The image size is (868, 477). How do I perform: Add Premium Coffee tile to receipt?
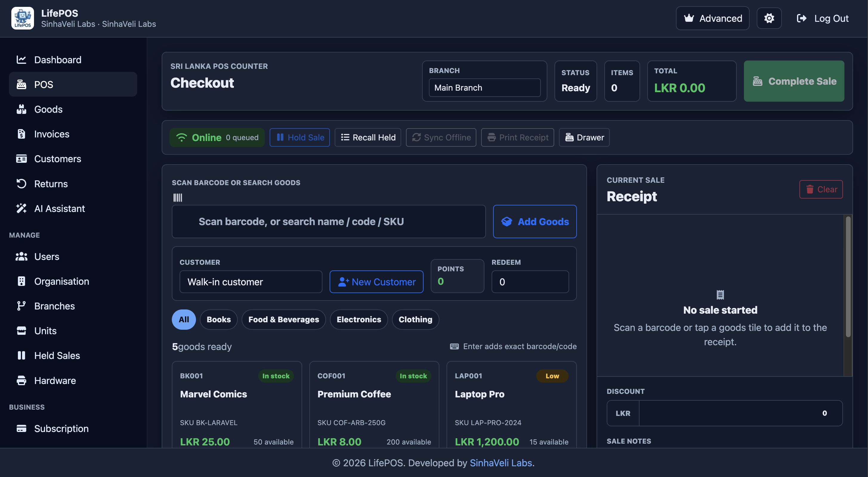point(374,404)
